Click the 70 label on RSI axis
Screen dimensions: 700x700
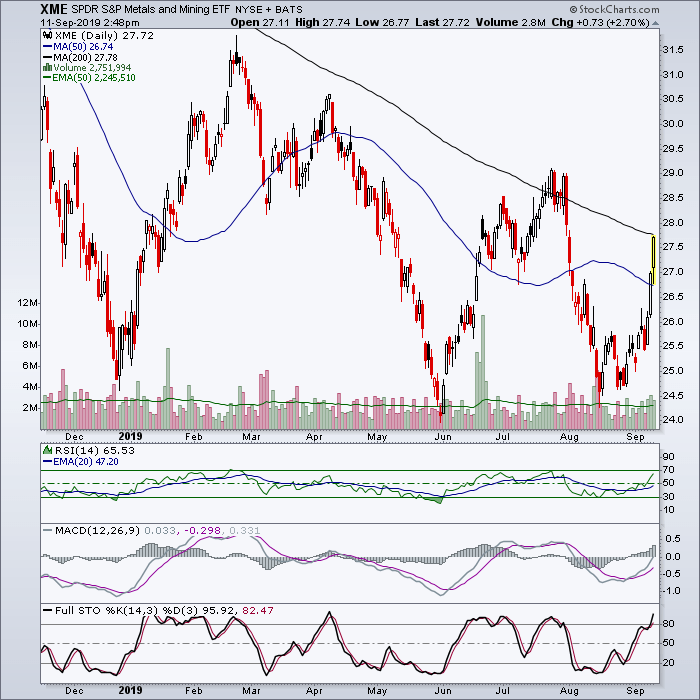tap(669, 470)
